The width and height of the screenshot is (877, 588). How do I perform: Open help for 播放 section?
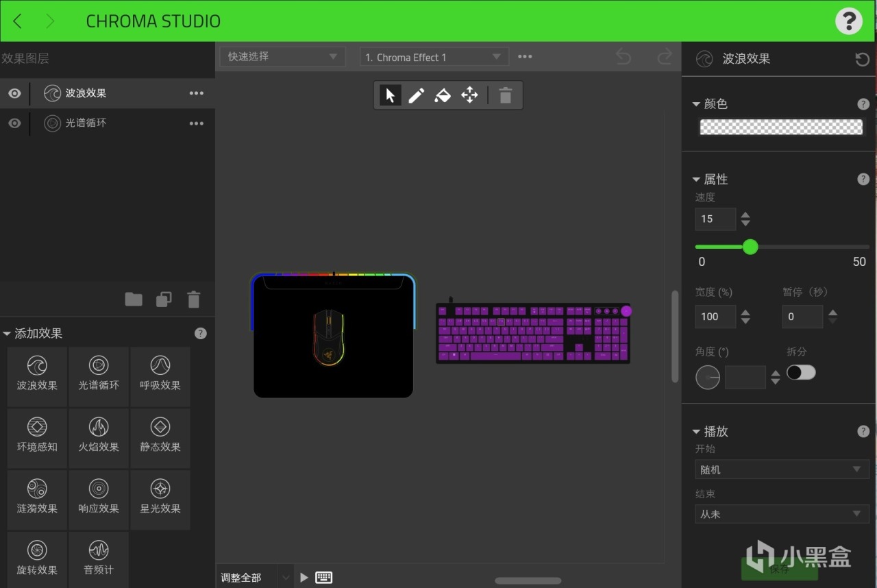pyautogui.click(x=863, y=432)
